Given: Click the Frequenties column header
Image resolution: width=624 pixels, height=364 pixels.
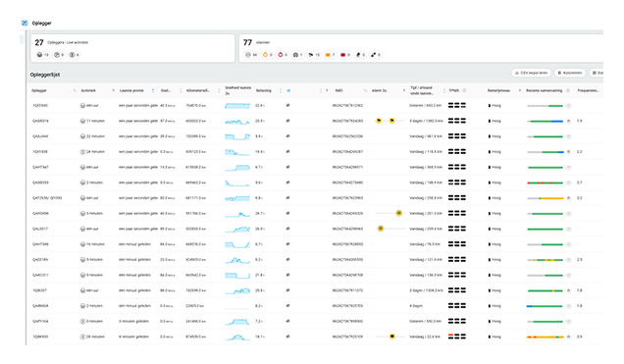Looking at the screenshot, I should click(588, 90).
